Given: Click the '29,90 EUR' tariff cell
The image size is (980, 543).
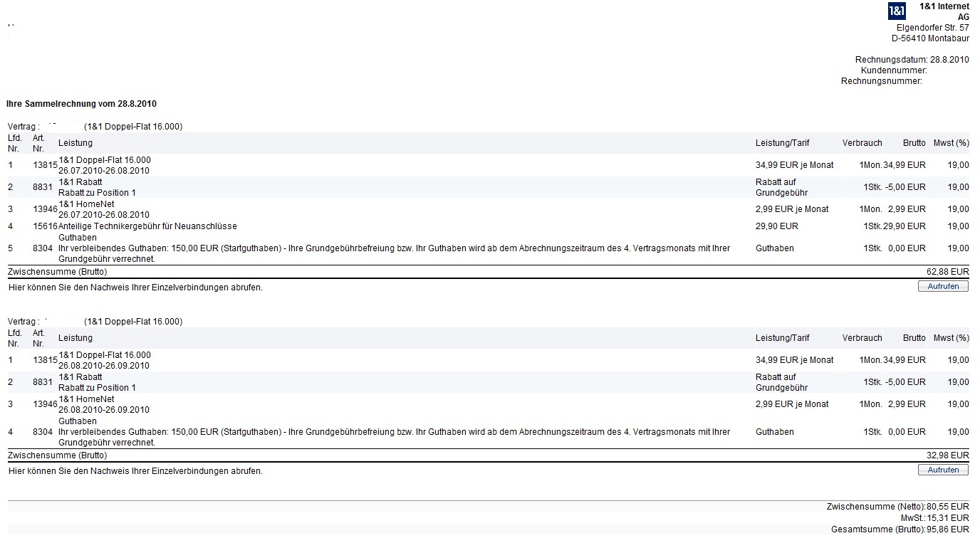Looking at the screenshot, I should click(777, 226).
